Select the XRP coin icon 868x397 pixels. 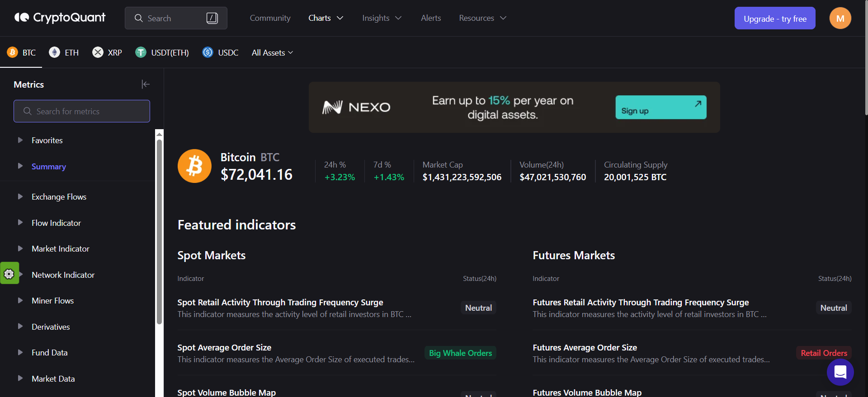coord(98,52)
